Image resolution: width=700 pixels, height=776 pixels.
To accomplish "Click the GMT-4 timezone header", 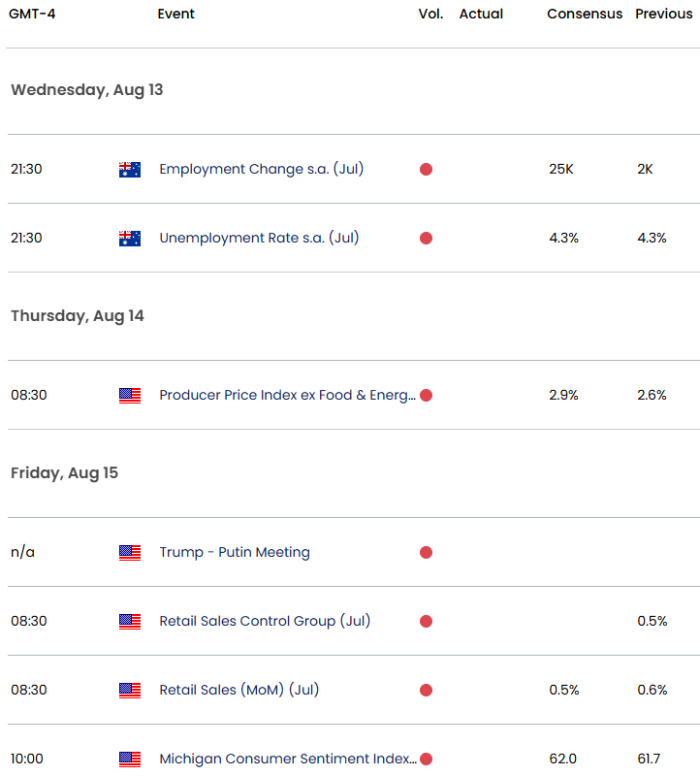I will 32,14.
